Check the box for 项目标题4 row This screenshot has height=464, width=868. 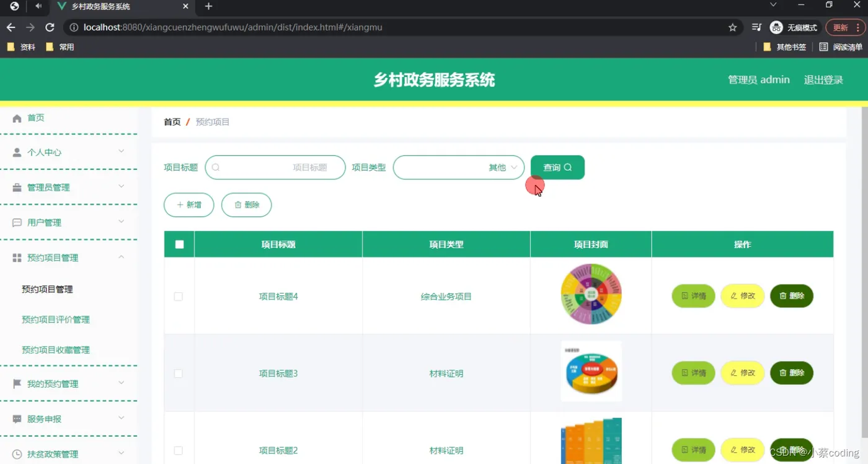(179, 297)
